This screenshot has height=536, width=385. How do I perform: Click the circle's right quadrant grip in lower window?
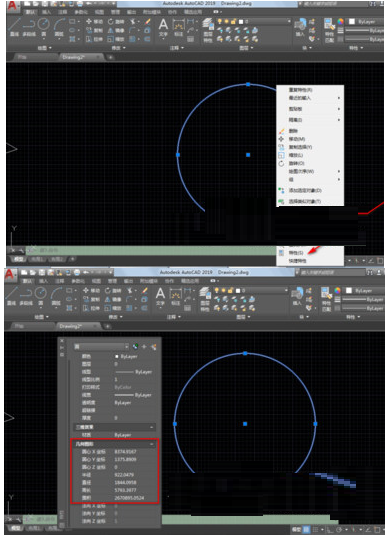315,424
